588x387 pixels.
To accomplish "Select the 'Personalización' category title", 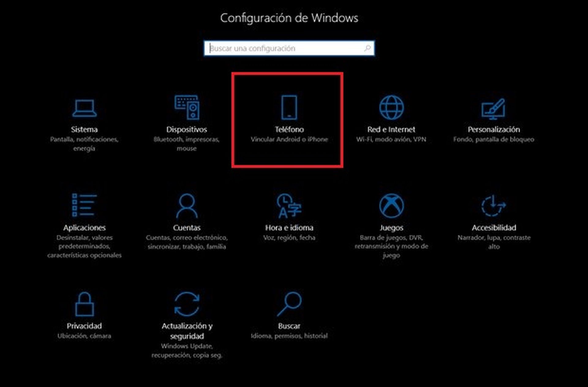I will 494,129.
